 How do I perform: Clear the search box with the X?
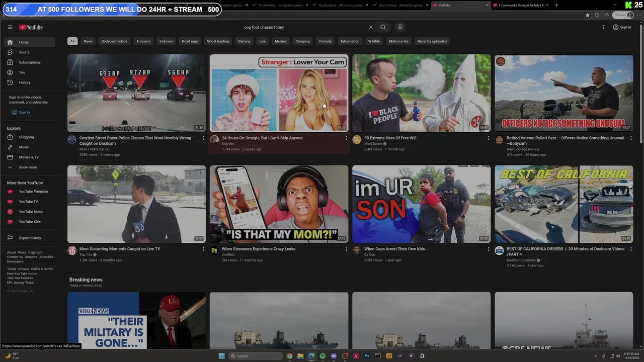click(371, 27)
